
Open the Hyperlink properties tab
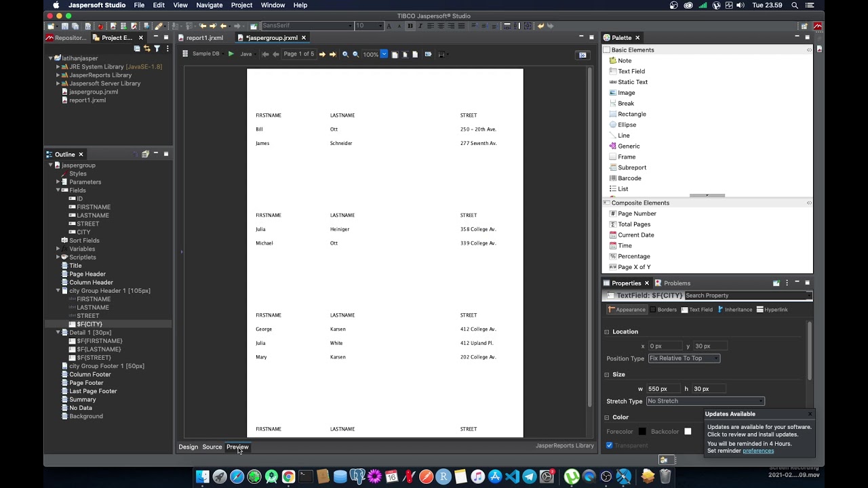pos(772,310)
